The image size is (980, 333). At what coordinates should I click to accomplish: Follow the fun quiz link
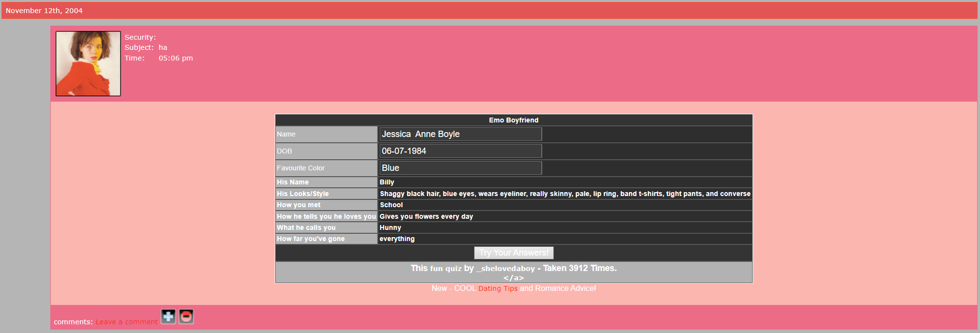446,268
